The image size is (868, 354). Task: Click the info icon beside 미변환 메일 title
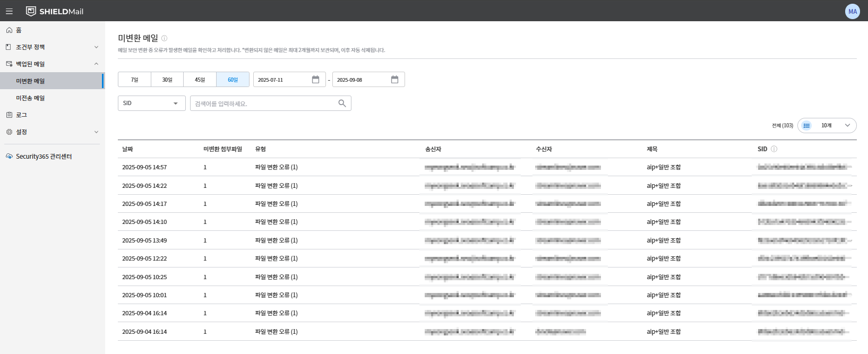(x=164, y=38)
